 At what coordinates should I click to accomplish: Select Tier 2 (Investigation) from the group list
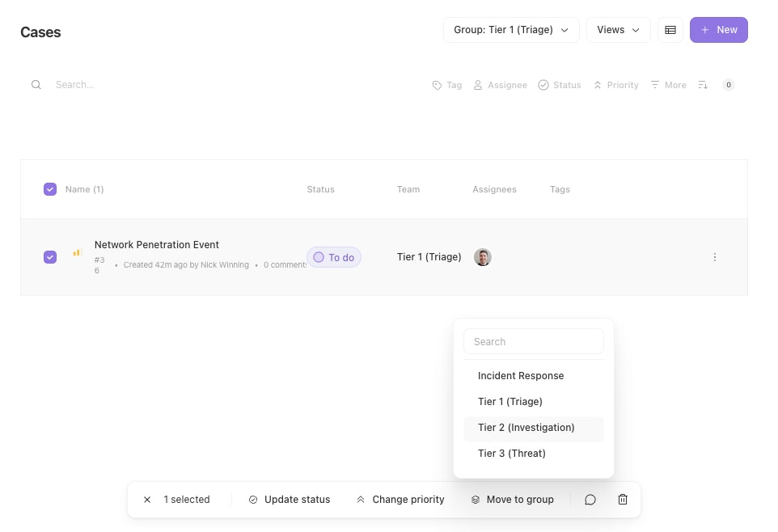[x=526, y=428]
